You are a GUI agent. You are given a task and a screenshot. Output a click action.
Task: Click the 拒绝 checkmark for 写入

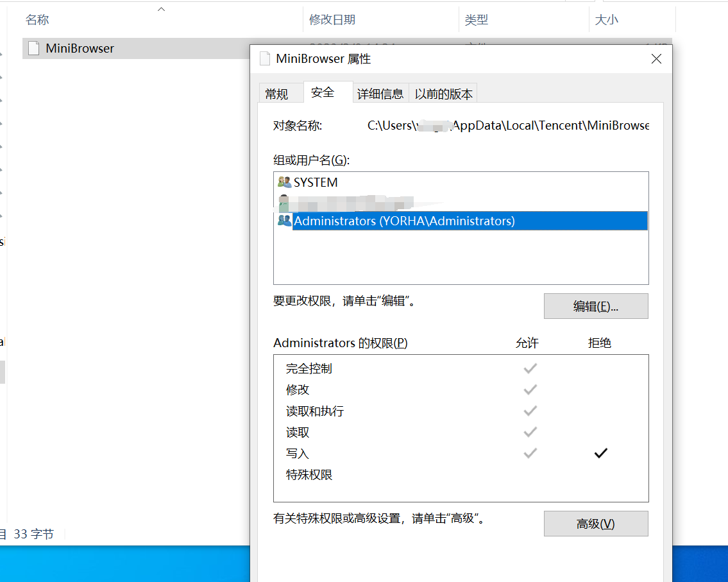[601, 453]
